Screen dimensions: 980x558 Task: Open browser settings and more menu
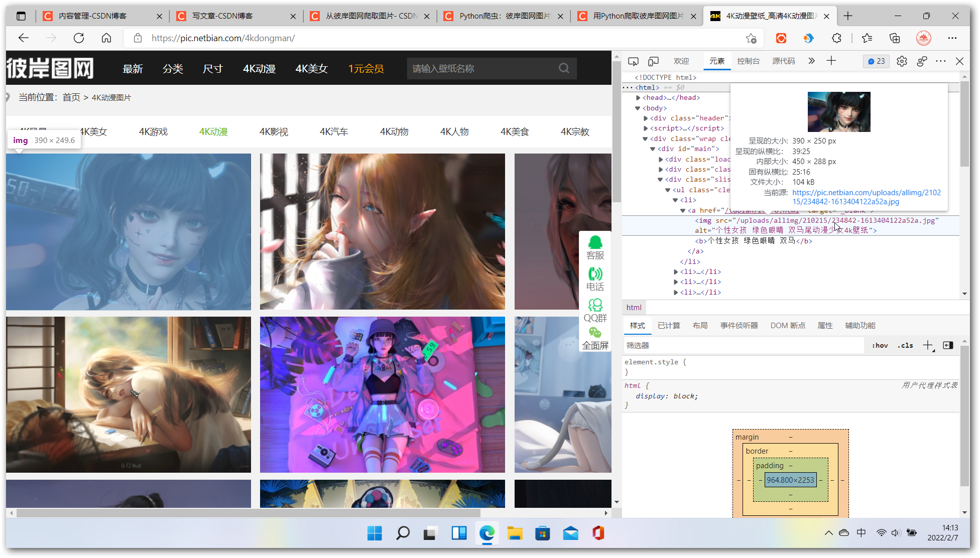(952, 38)
